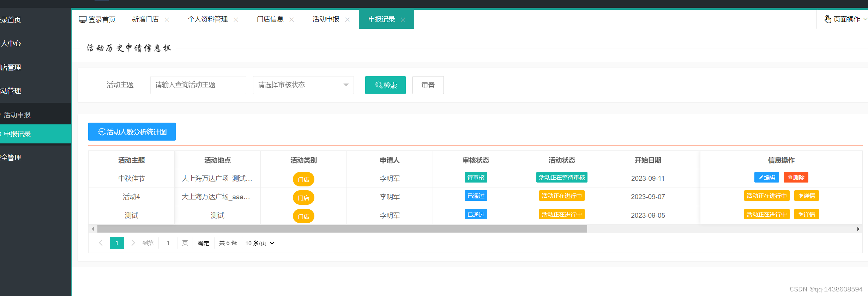Click 已通过 badge in 活动4 row
The height and width of the screenshot is (296, 868).
pyautogui.click(x=476, y=196)
